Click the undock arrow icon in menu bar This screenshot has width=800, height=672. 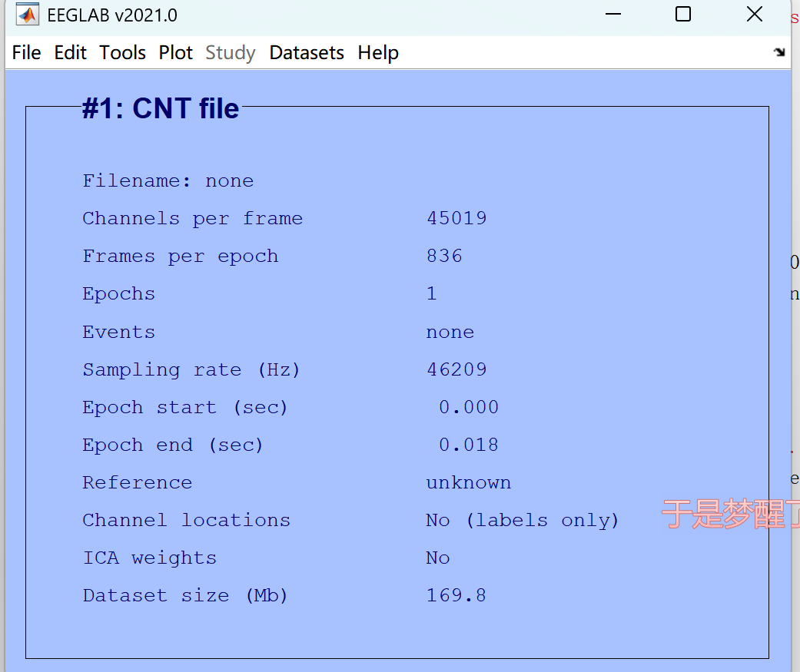(x=779, y=51)
